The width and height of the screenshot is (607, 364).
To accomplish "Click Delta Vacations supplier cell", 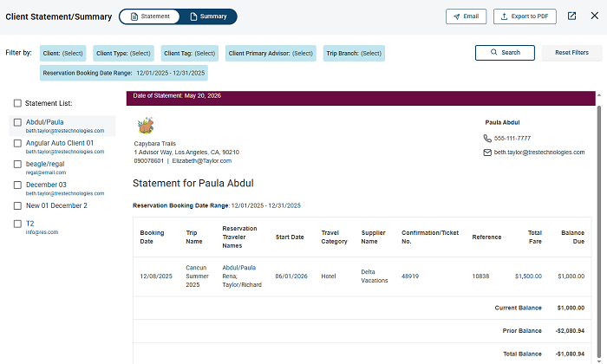I will point(375,276).
